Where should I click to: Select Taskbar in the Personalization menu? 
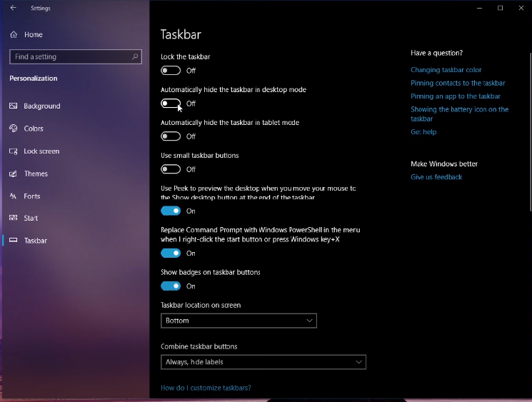pos(35,241)
